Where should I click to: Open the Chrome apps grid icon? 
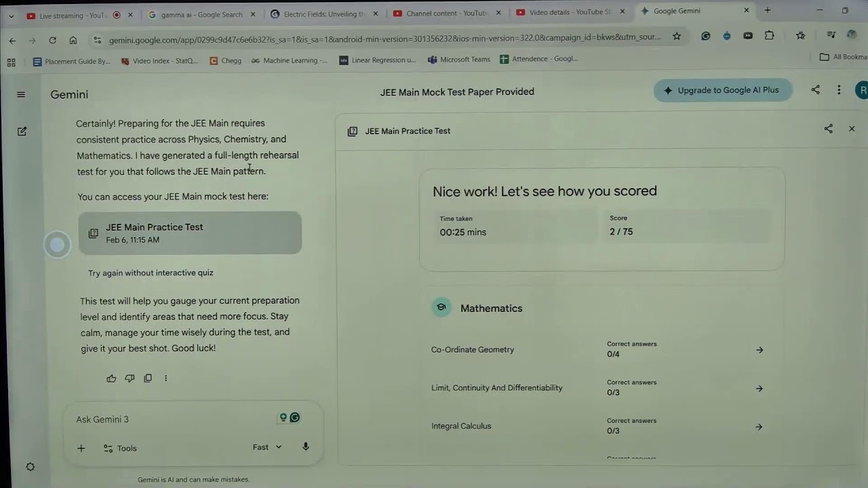(x=12, y=62)
